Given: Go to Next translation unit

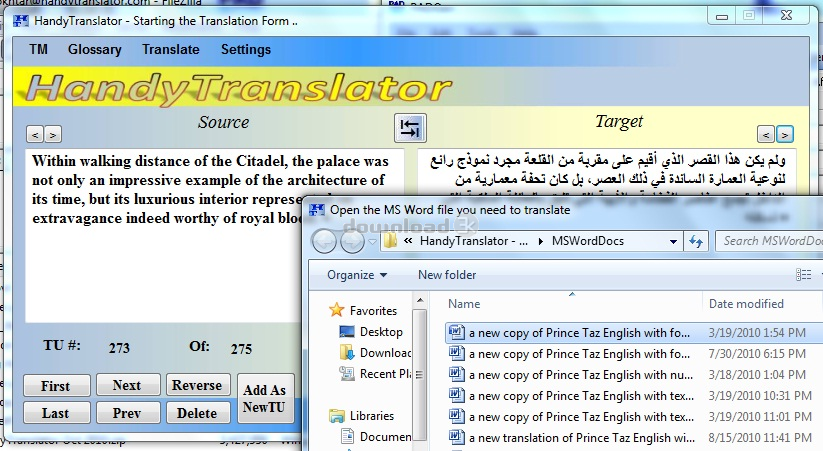Looking at the screenshot, I should coord(128,385).
